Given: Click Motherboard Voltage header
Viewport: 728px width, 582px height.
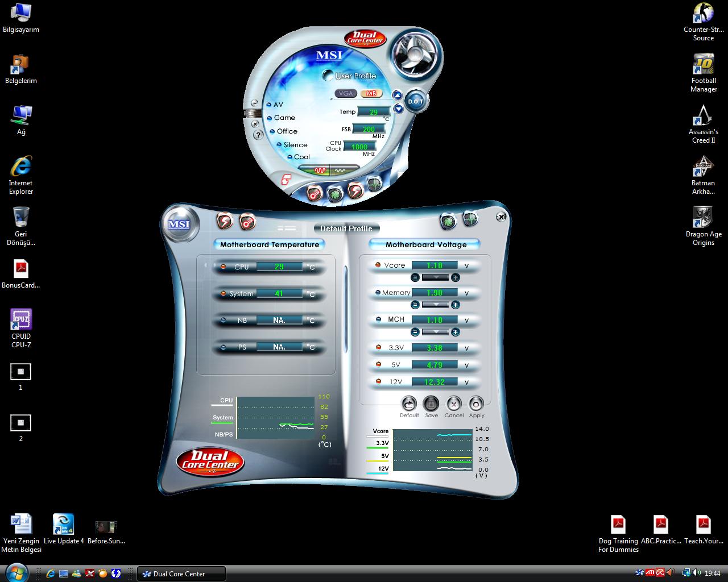Looking at the screenshot, I should 426,244.
